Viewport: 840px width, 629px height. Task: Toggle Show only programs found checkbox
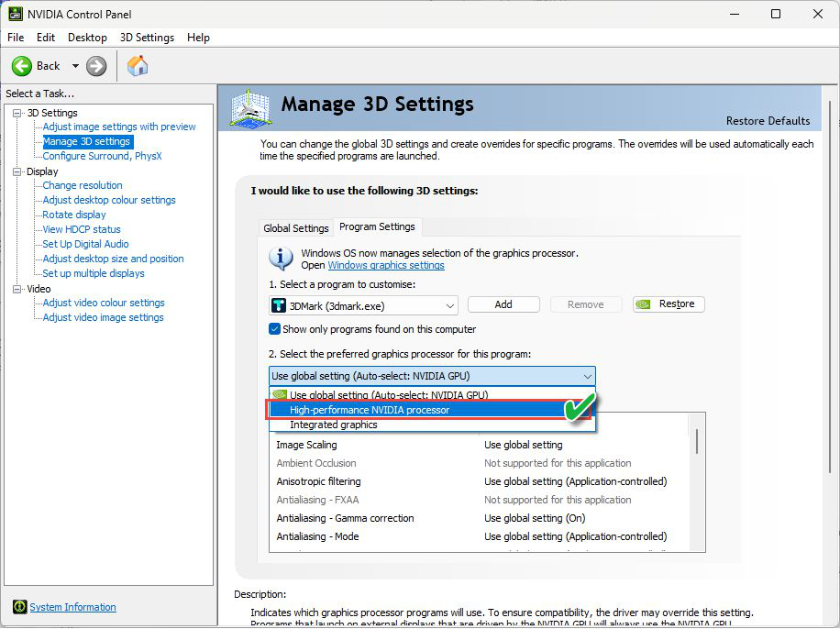click(x=274, y=329)
